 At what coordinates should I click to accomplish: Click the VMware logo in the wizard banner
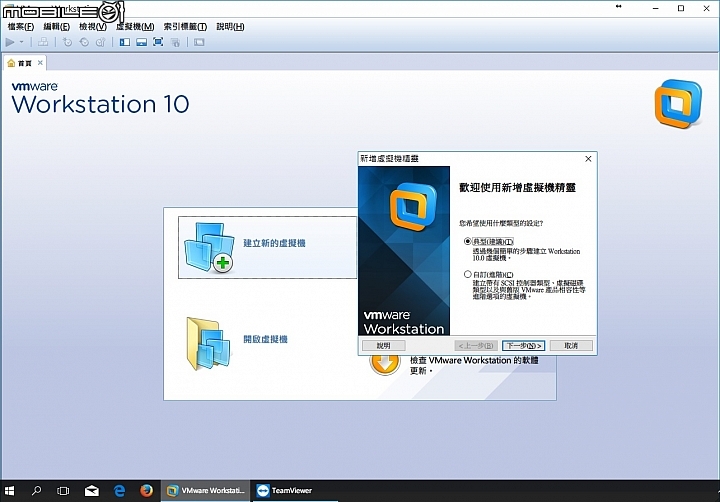point(413,207)
